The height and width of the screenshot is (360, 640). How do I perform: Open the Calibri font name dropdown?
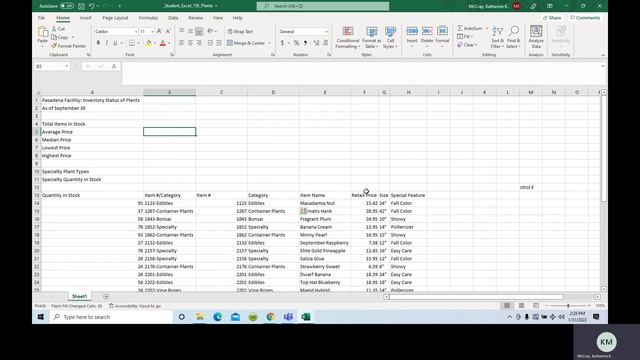pyautogui.click(x=136, y=31)
